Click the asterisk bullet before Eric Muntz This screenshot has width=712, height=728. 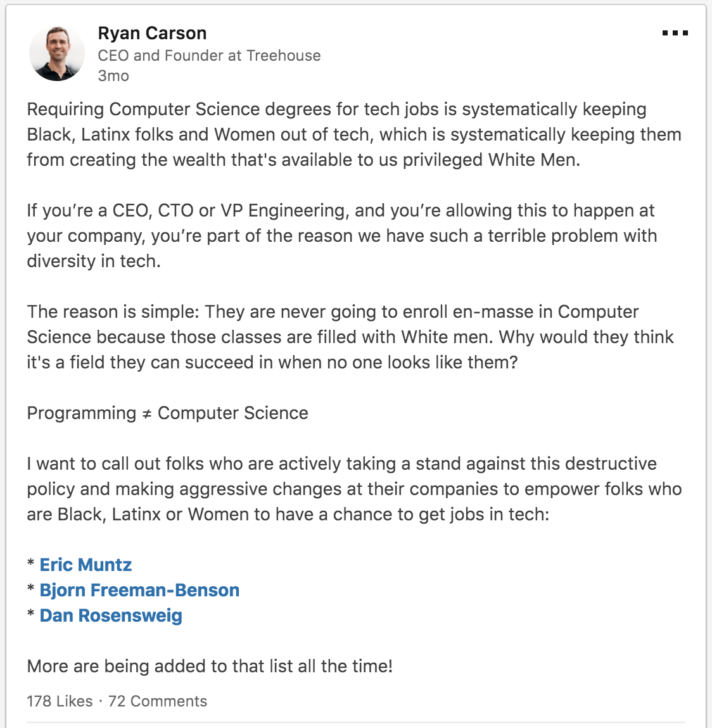(x=30, y=563)
